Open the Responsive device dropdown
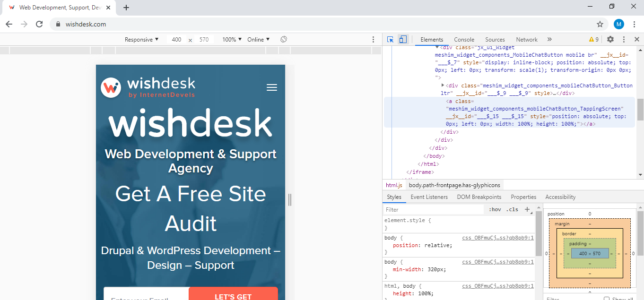644x300 pixels. pyautogui.click(x=142, y=40)
